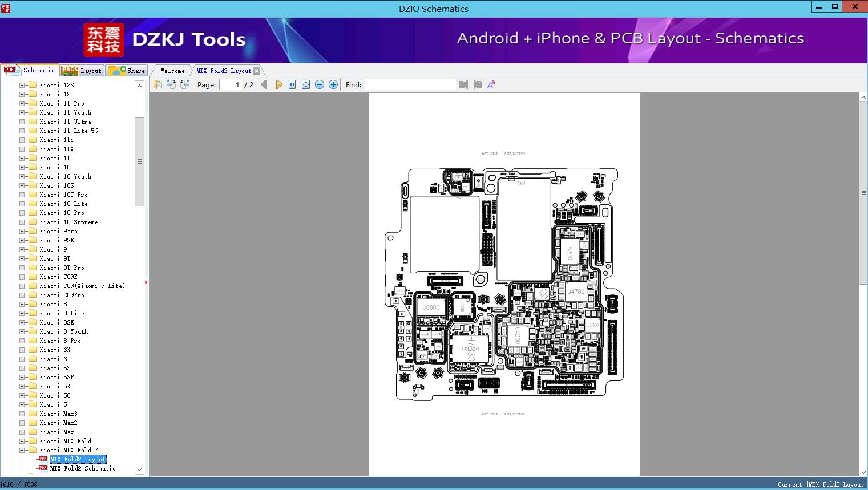The image size is (868, 490).
Task: Zoom out with the minus icon
Action: click(x=320, y=84)
